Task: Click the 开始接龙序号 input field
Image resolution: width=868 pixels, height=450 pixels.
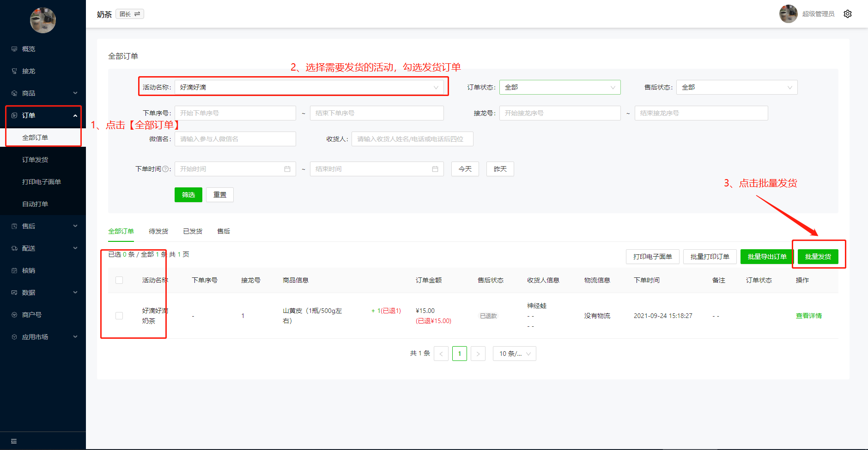Action: click(x=560, y=113)
